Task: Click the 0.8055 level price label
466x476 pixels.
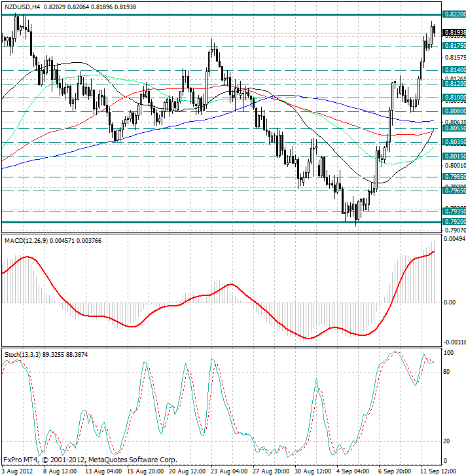Action: 454,128
